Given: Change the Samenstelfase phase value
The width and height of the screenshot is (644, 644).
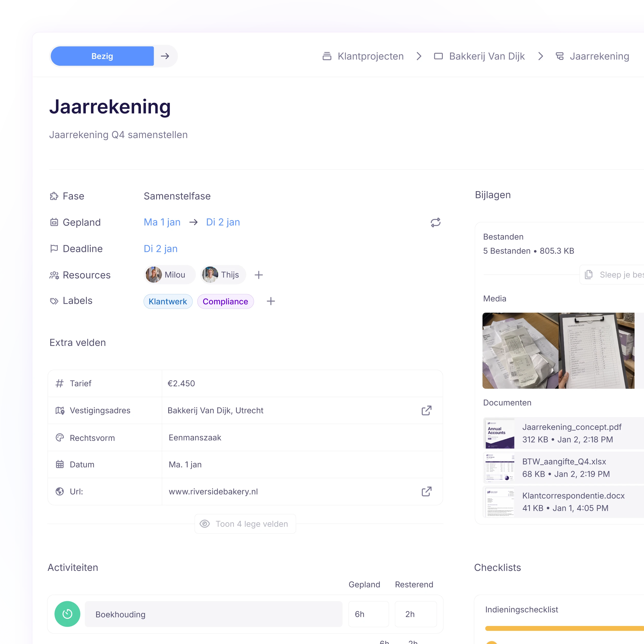Looking at the screenshot, I should [x=177, y=196].
